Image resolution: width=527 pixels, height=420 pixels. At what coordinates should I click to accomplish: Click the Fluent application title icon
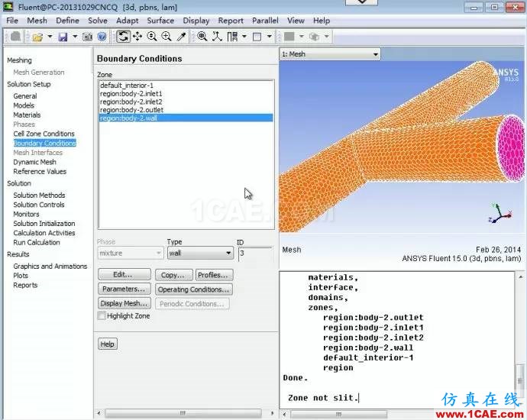coord(8,7)
